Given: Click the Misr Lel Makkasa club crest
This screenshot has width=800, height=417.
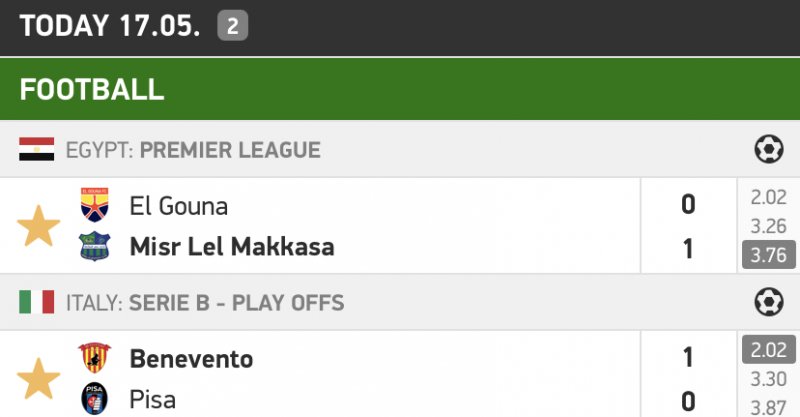Looking at the screenshot, I should (95, 246).
